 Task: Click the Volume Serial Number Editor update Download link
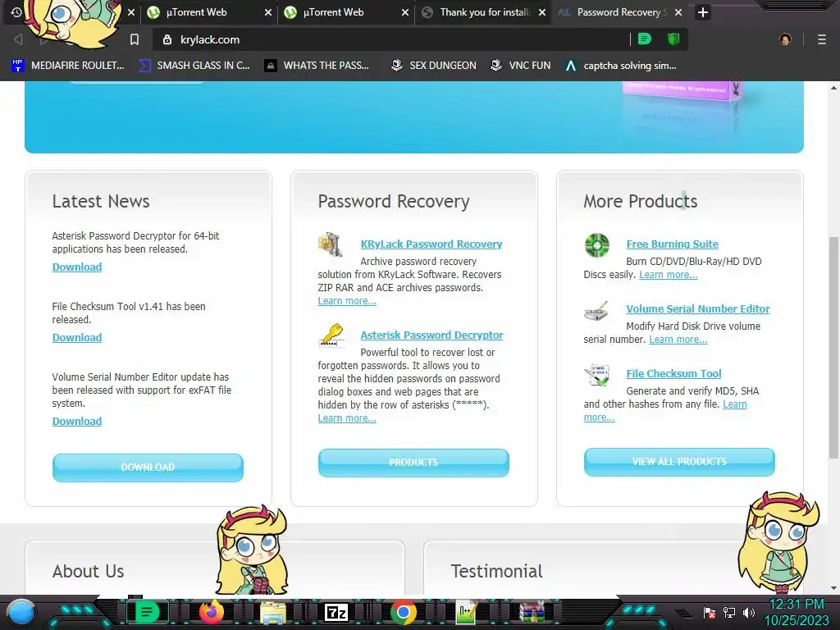(x=76, y=422)
